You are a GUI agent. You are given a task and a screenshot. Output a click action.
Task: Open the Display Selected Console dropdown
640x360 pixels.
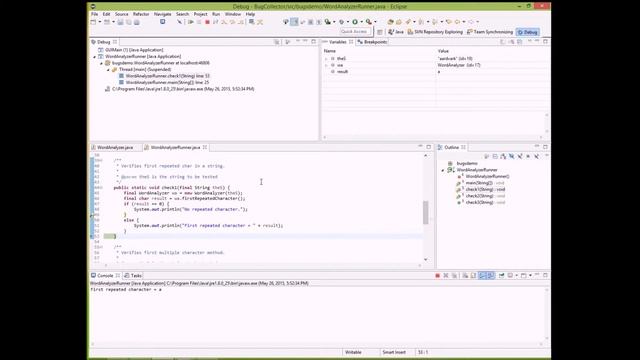pyautogui.click(x=516, y=276)
